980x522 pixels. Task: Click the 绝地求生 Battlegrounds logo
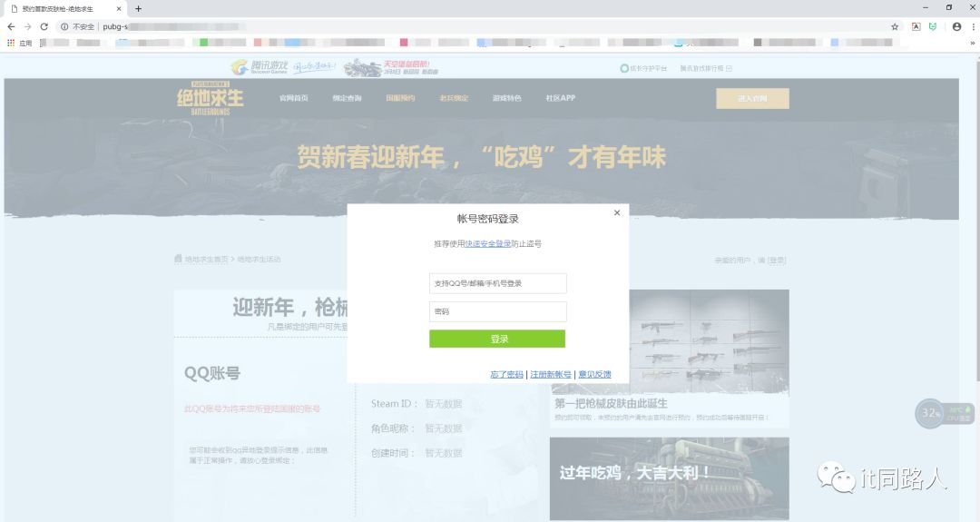coord(210,98)
